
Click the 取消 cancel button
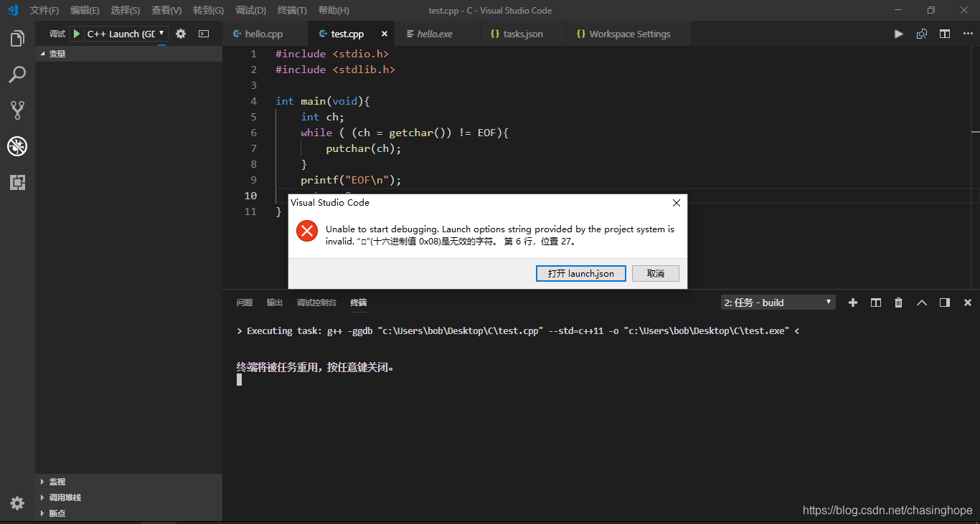[x=656, y=273]
